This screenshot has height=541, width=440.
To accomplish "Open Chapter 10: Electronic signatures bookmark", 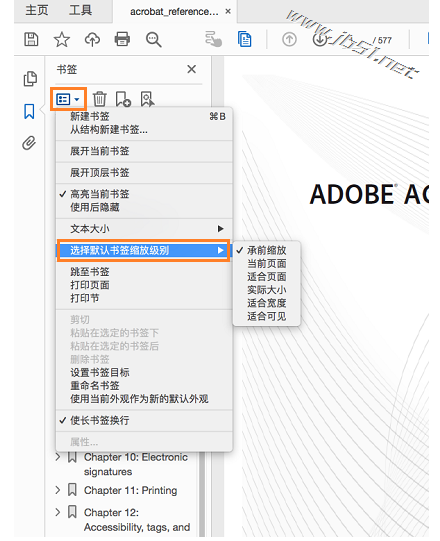I will click(x=136, y=464).
